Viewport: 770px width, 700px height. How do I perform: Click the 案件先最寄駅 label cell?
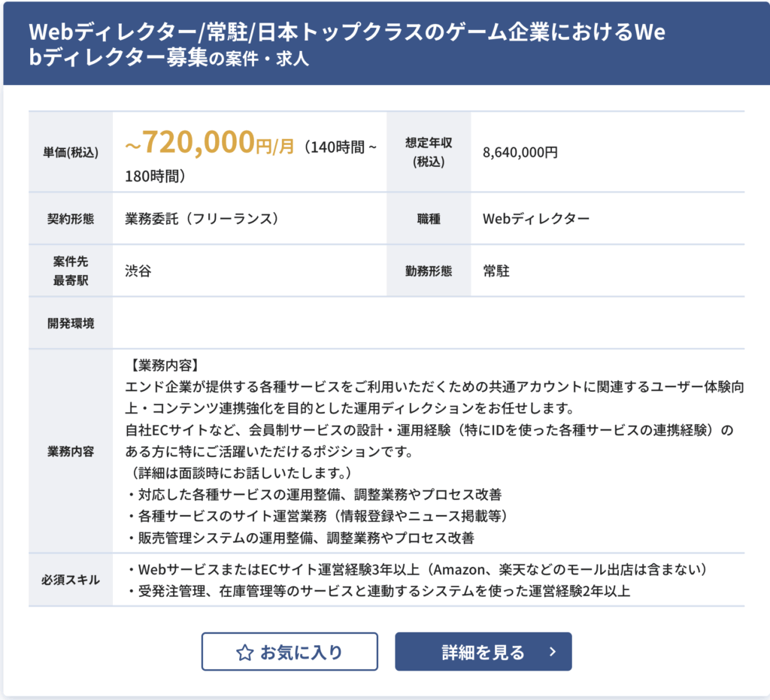point(71,271)
